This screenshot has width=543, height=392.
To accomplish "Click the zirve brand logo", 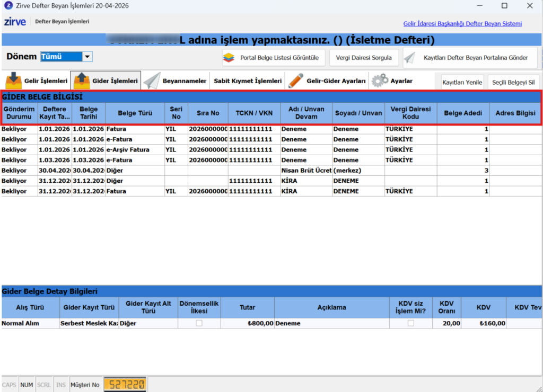I will click(15, 21).
